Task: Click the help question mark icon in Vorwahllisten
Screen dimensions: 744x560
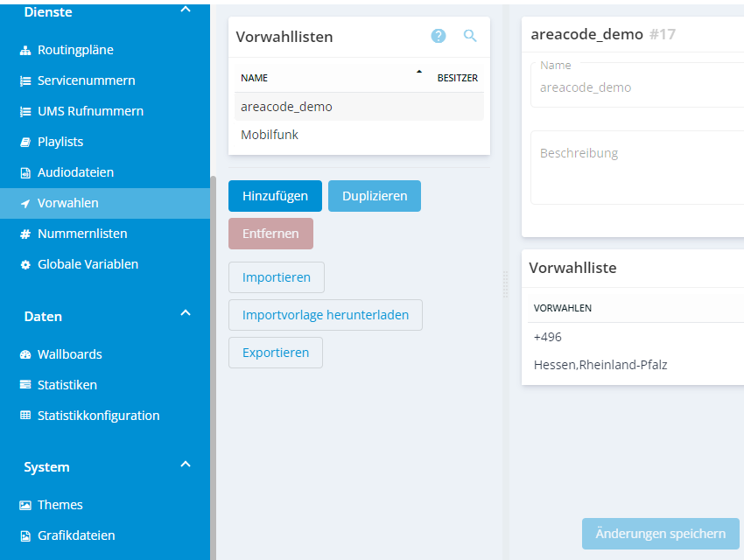Action: click(x=439, y=36)
